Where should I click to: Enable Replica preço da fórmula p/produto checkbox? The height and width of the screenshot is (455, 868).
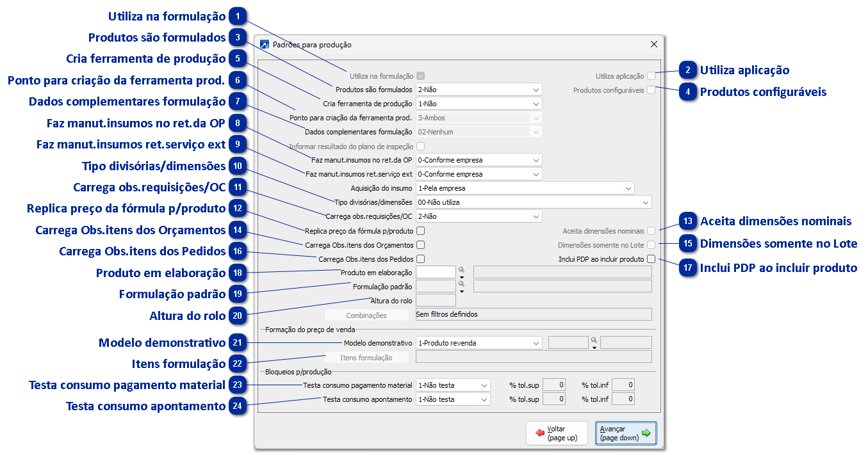click(421, 230)
